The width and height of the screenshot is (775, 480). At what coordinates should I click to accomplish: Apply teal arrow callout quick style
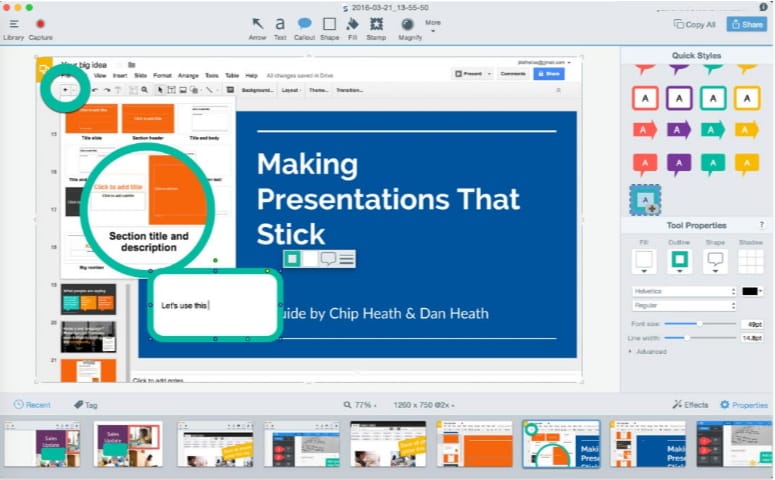tap(713, 131)
